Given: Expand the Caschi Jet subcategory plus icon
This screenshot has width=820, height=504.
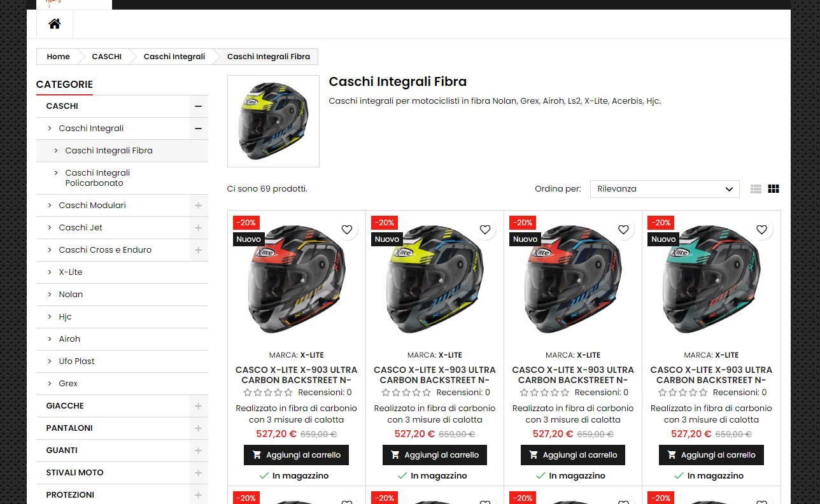Looking at the screenshot, I should (198, 228).
